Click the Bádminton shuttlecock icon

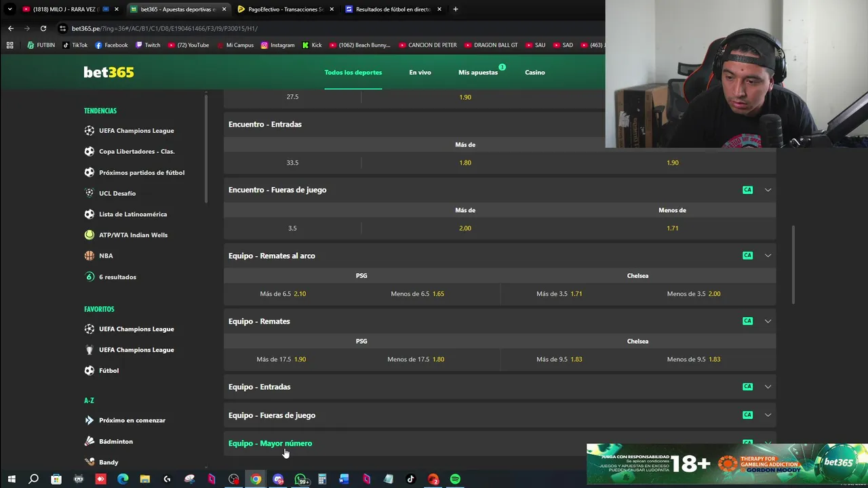(x=90, y=441)
